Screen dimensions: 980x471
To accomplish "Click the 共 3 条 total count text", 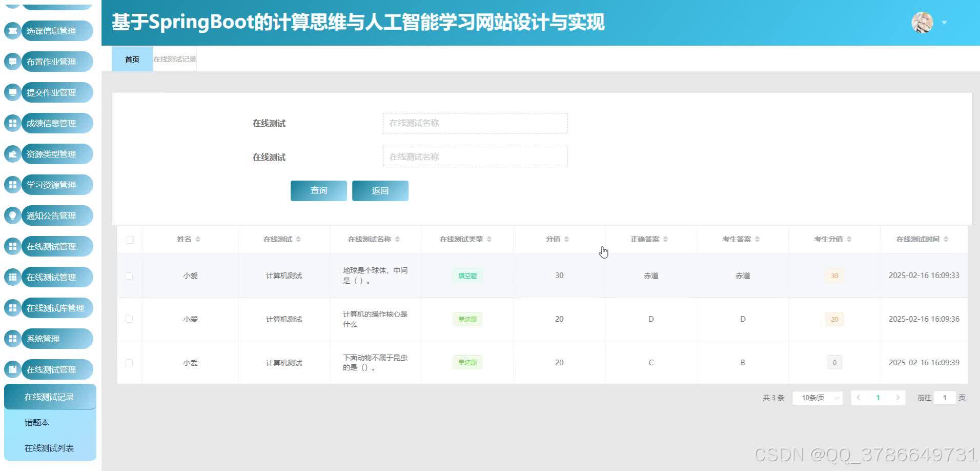I will pyautogui.click(x=773, y=398).
